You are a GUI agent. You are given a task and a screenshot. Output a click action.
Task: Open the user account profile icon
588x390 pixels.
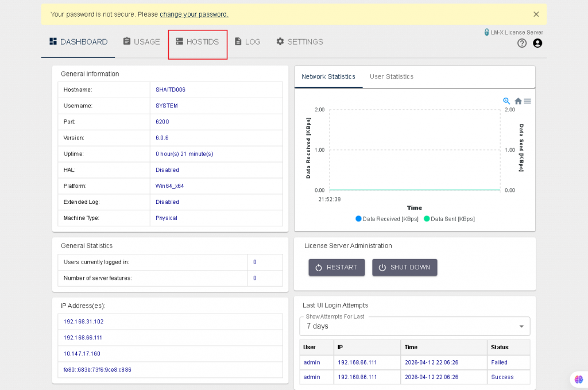[537, 43]
